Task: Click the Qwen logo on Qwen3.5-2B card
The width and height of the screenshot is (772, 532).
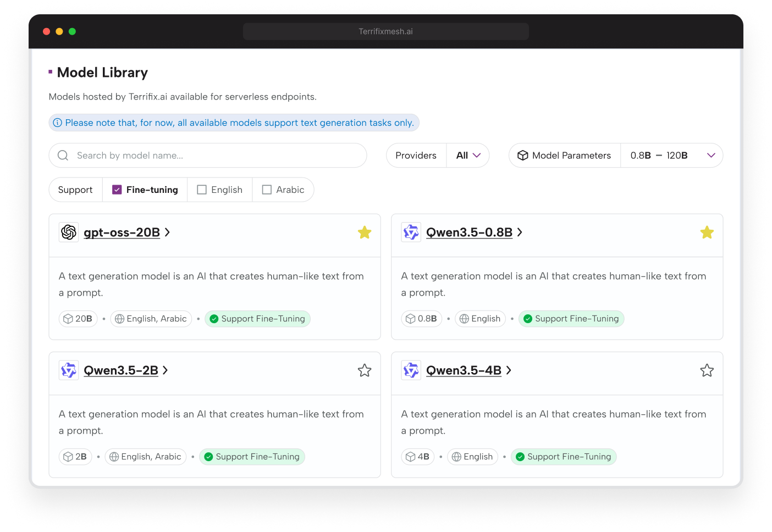Action: pyautogui.click(x=69, y=370)
